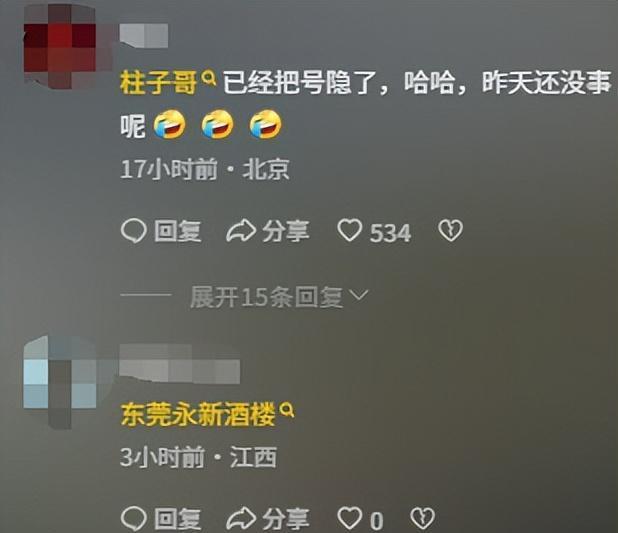The width and height of the screenshot is (618, 533).
Task: Tap the reply bubble icon on Jiangxi comment
Action: [134, 518]
